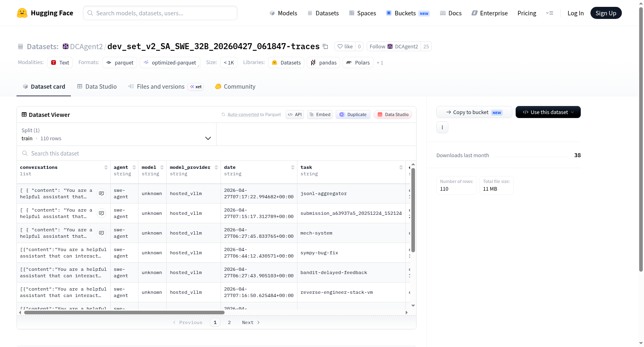Select current page 1 in pagination
The height and width of the screenshot is (347, 644).
[215, 322]
